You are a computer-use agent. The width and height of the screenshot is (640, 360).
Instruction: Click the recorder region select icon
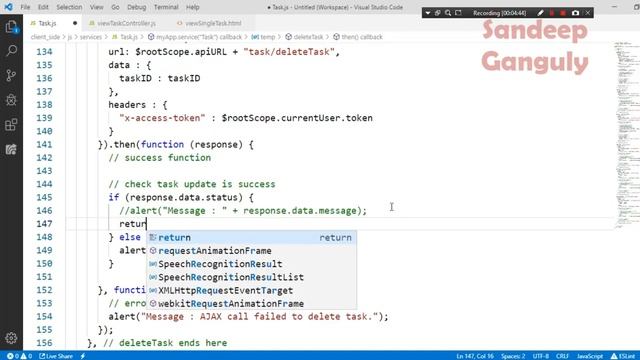(x=458, y=13)
